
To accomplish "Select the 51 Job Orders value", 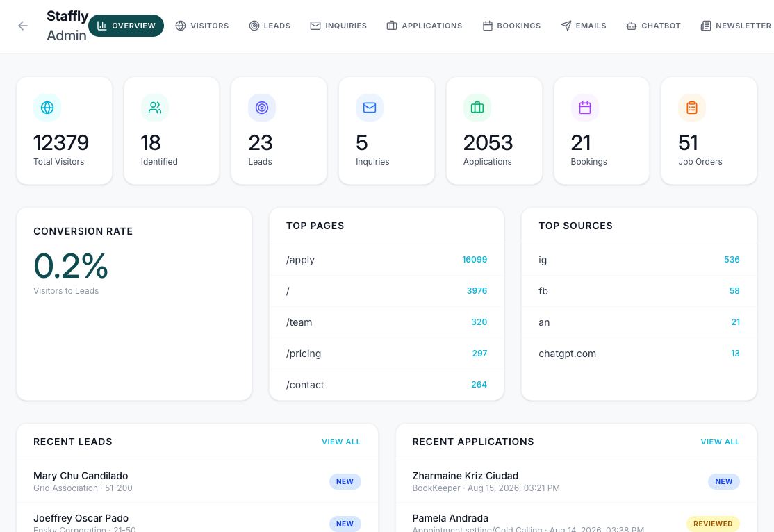I will 688,143.
